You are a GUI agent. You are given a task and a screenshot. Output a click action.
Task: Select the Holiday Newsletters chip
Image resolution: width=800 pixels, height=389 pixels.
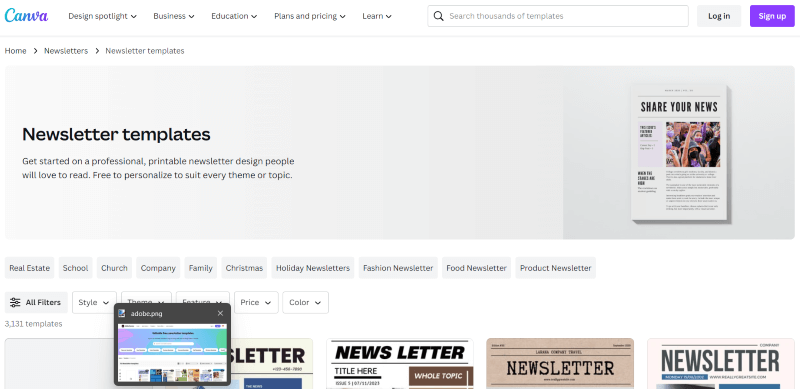coord(313,268)
